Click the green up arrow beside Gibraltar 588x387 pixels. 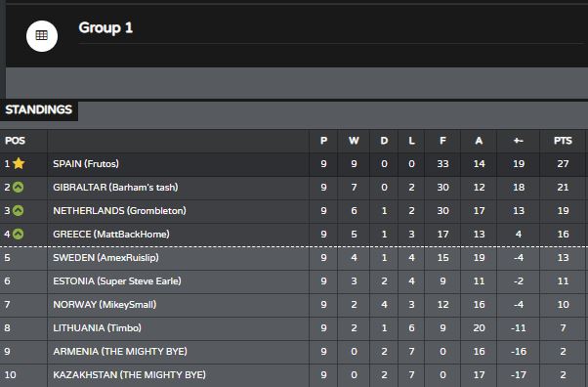tap(18, 187)
